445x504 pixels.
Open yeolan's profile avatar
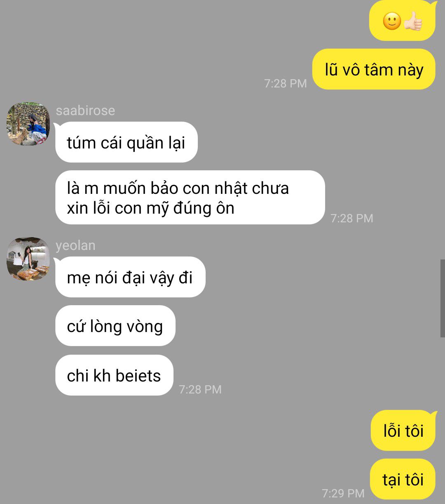point(28,259)
